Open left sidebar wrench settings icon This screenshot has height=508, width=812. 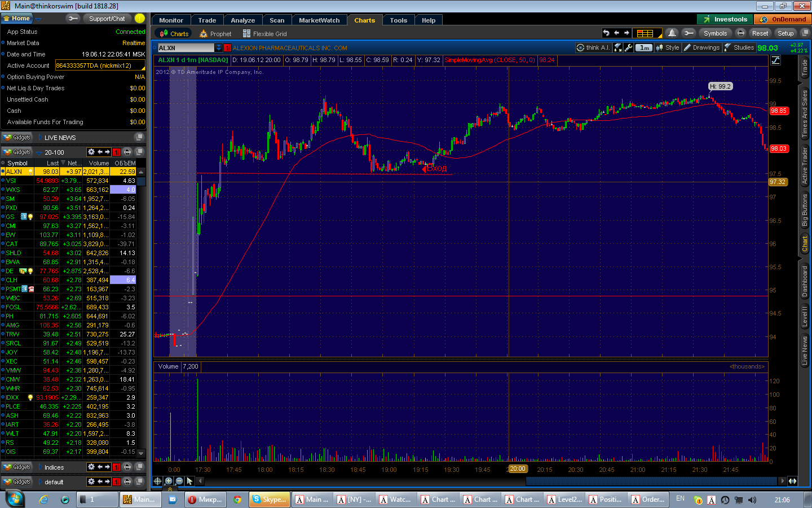coord(73,19)
